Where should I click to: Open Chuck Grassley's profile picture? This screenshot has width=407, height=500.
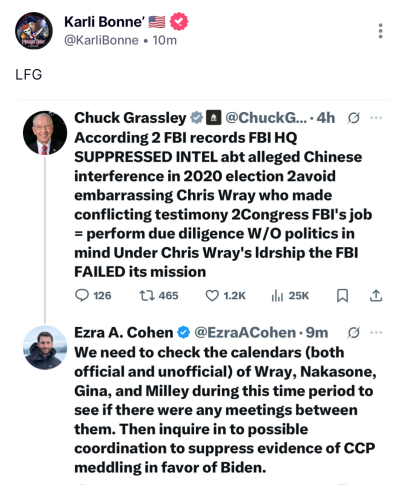click(45, 133)
